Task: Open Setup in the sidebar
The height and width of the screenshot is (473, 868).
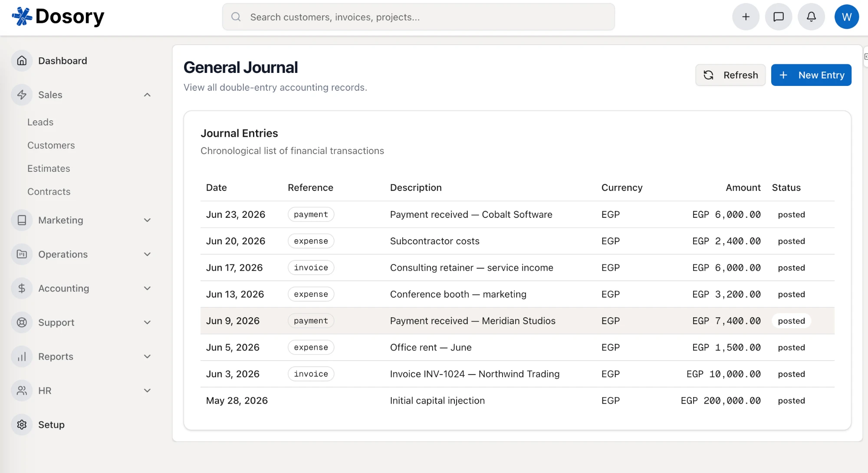Action: click(51, 424)
